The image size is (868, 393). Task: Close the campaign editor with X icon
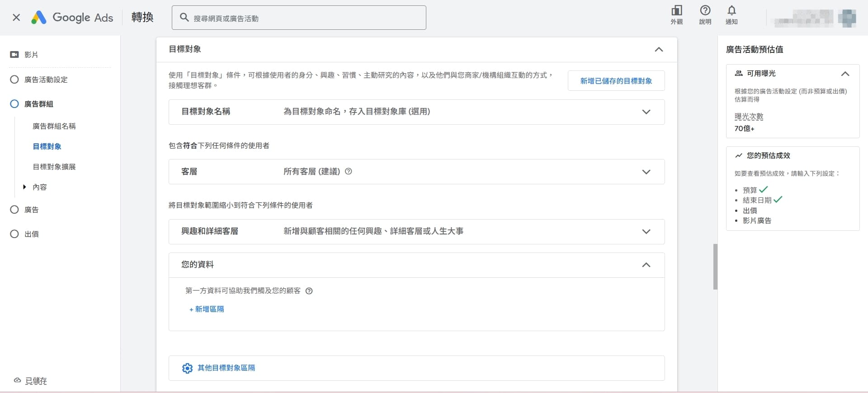pyautogui.click(x=16, y=18)
